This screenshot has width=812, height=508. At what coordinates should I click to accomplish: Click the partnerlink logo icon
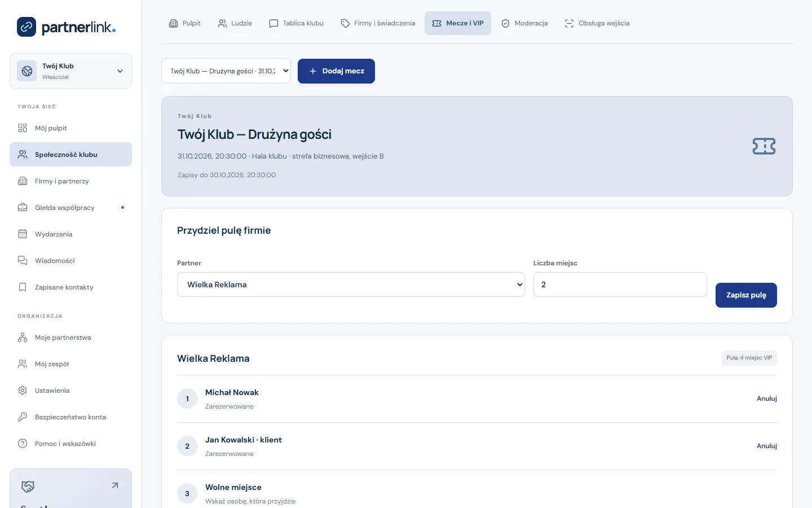27,27
